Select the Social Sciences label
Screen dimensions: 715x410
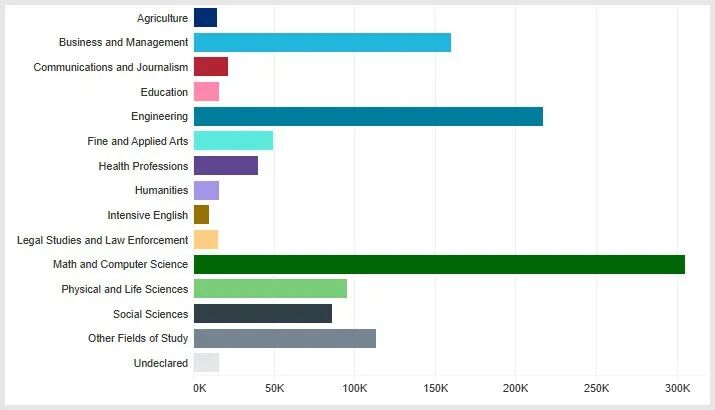pos(150,314)
